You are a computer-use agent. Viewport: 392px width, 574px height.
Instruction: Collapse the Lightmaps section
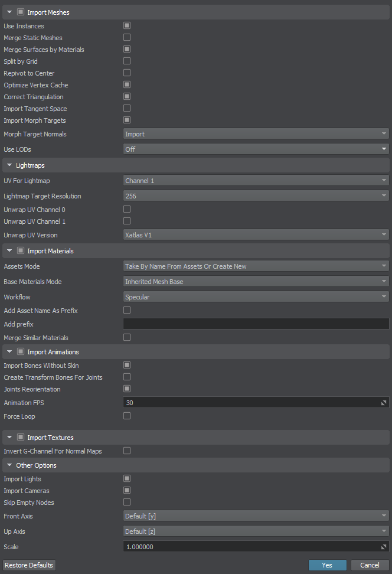[9, 165]
